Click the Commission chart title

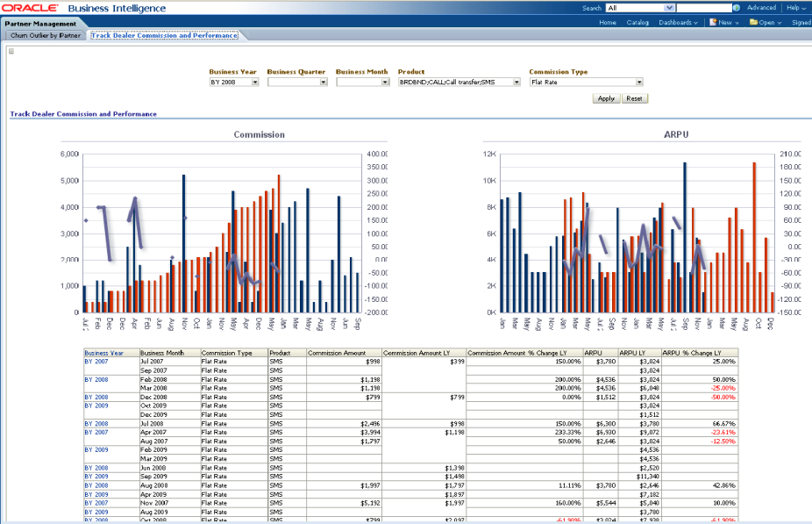tap(259, 134)
